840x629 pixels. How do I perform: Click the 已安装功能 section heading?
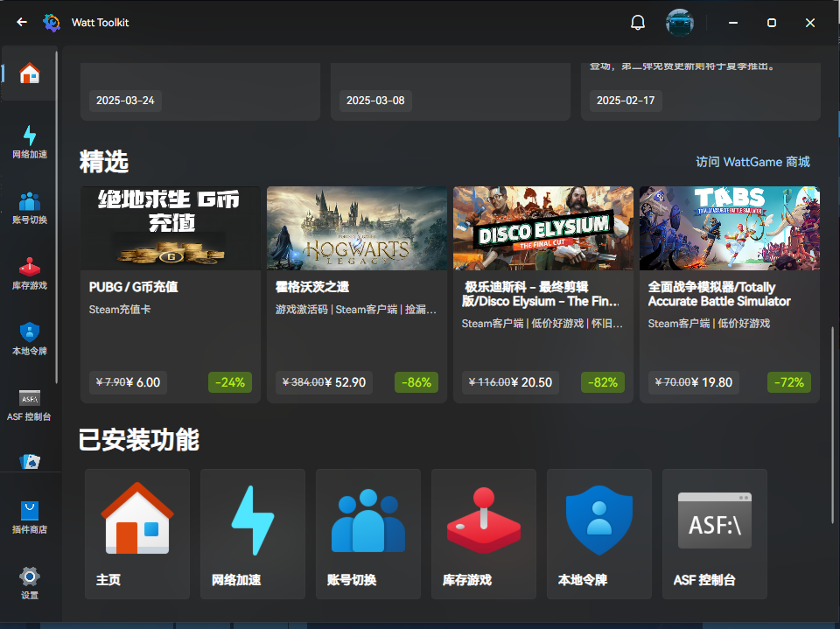(x=139, y=440)
